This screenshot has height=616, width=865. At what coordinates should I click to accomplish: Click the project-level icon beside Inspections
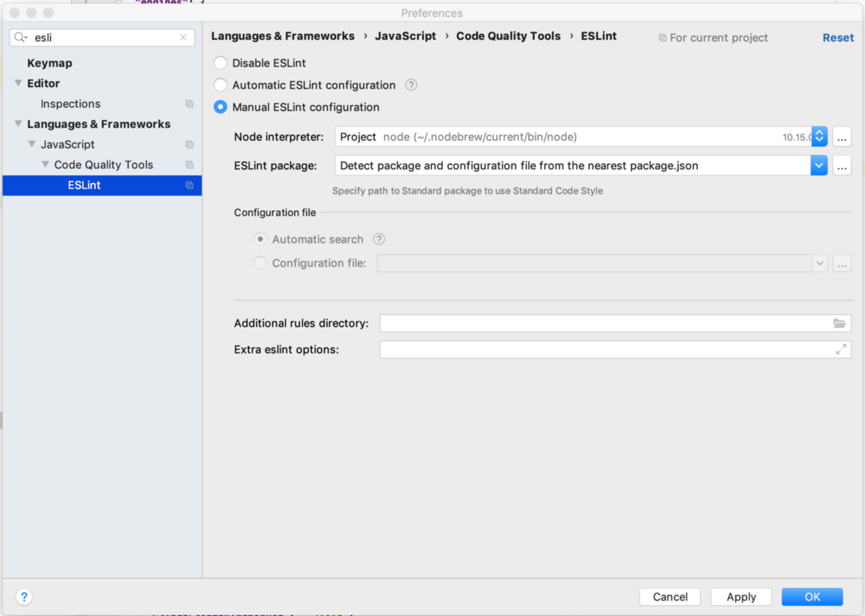(x=190, y=104)
